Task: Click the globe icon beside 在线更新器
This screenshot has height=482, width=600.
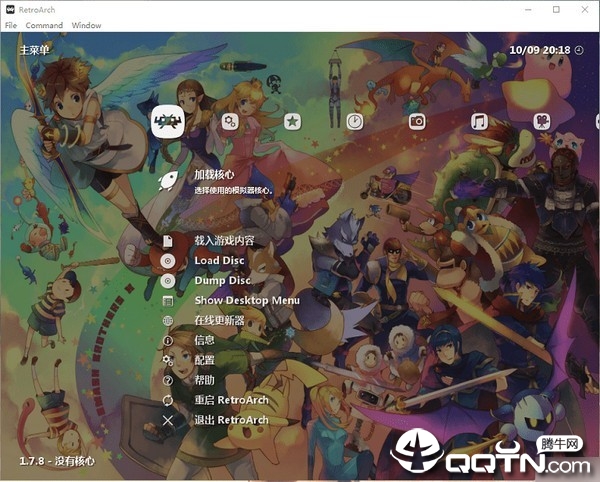Action: click(x=168, y=321)
